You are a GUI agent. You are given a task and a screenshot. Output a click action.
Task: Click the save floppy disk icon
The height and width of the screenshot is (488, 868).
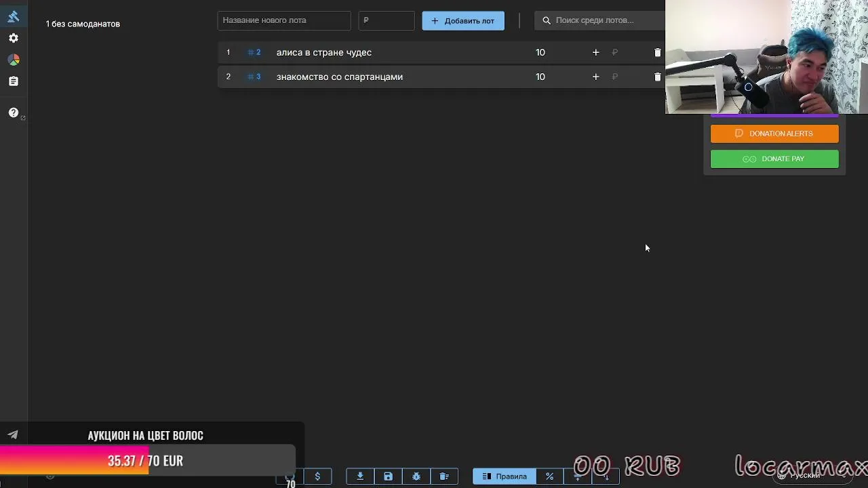point(388,476)
